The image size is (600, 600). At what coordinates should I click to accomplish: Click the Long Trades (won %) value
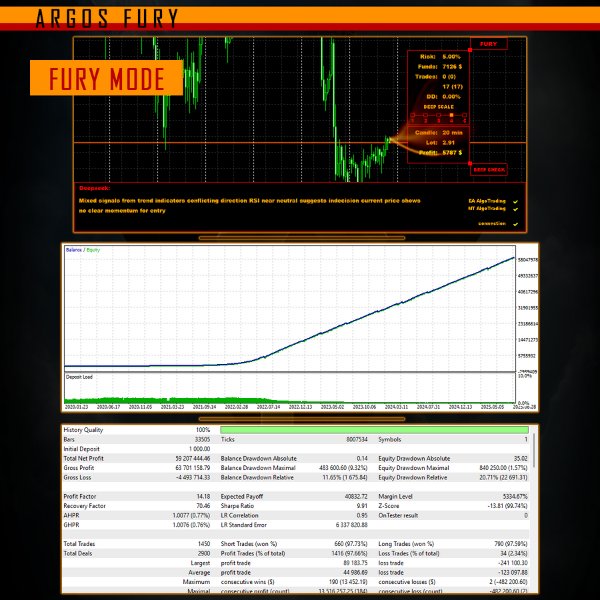point(511,544)
